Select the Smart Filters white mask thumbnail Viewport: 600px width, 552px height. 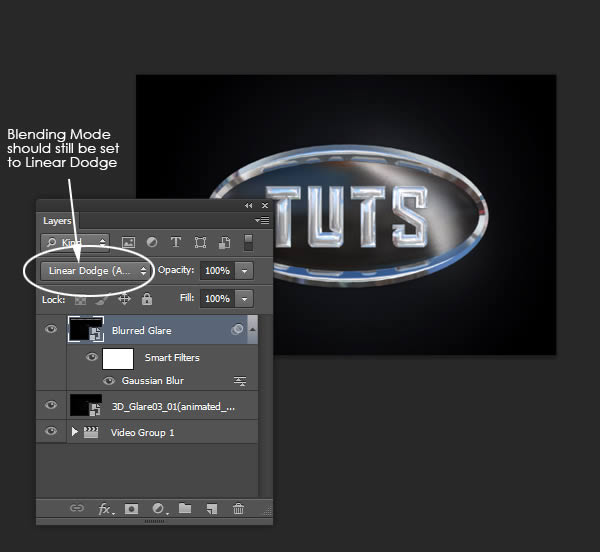point(118,359)
